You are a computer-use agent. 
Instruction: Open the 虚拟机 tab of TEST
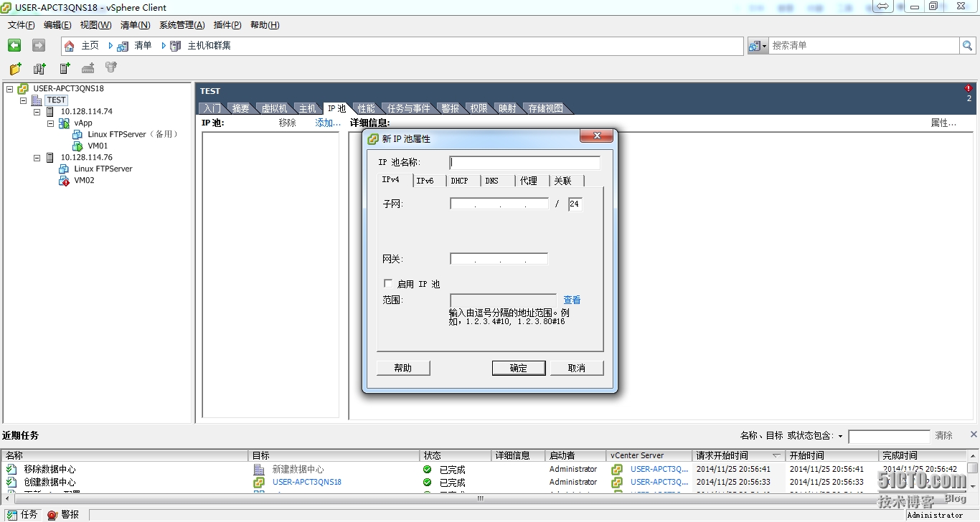(274, 108)
